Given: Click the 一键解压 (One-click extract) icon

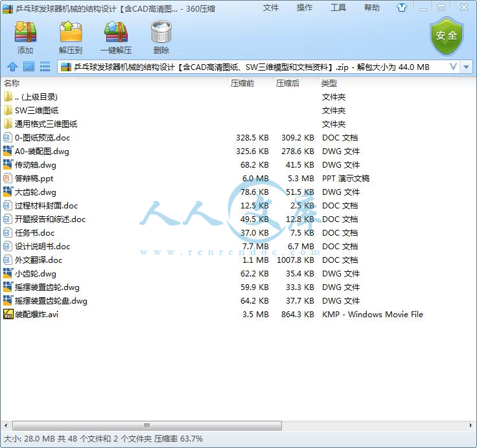Looking at the screenshot, I should tap(116, 32).
